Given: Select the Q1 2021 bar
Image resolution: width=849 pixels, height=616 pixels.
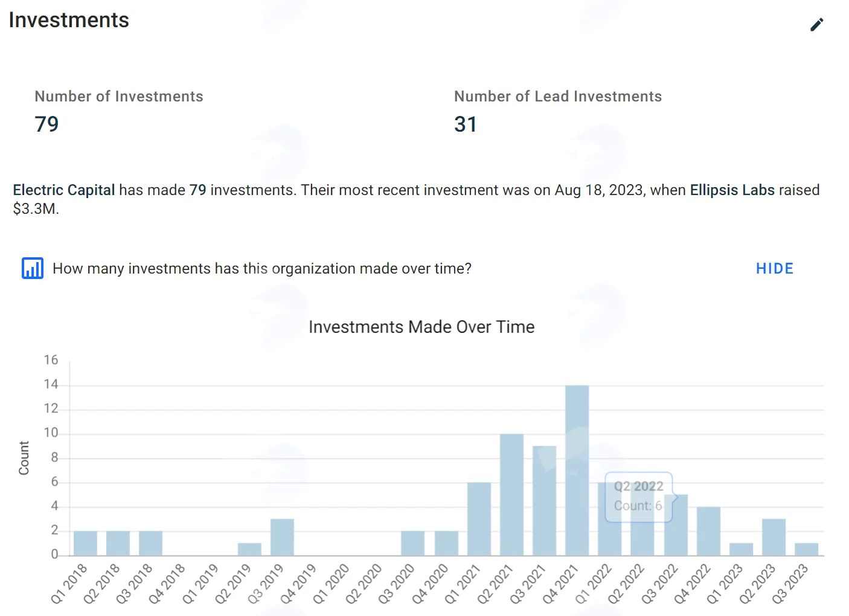Looking at the screenshot, I should pos(479,519).
